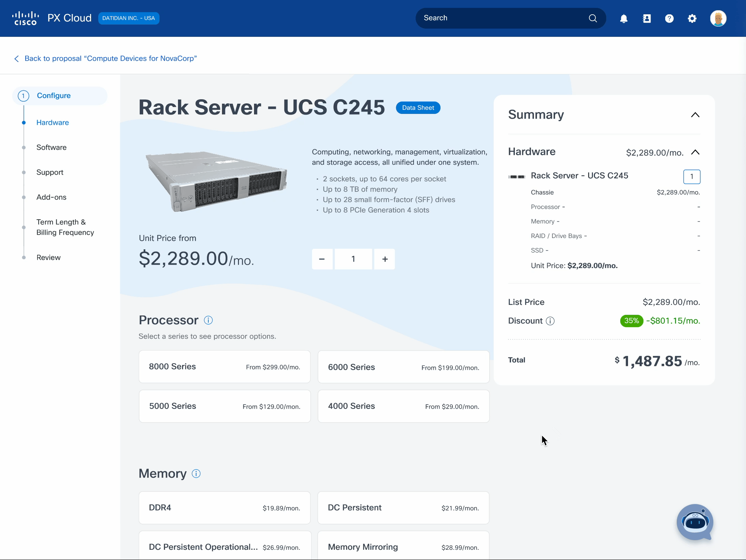
Task: Click the -$801.15/mo. discount amount
Action: 673,321
